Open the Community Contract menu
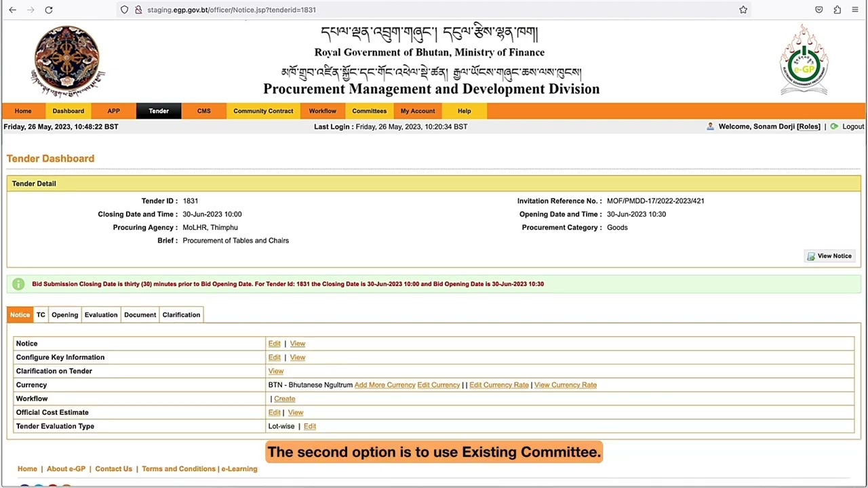Screen dimensions: 868x488 click(x=263, y=111)
